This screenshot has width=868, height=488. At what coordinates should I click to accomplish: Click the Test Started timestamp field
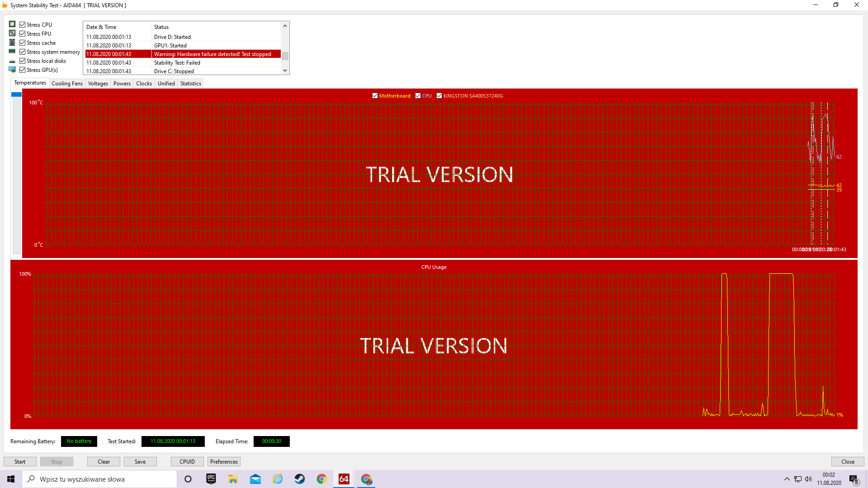click(173, 441)
